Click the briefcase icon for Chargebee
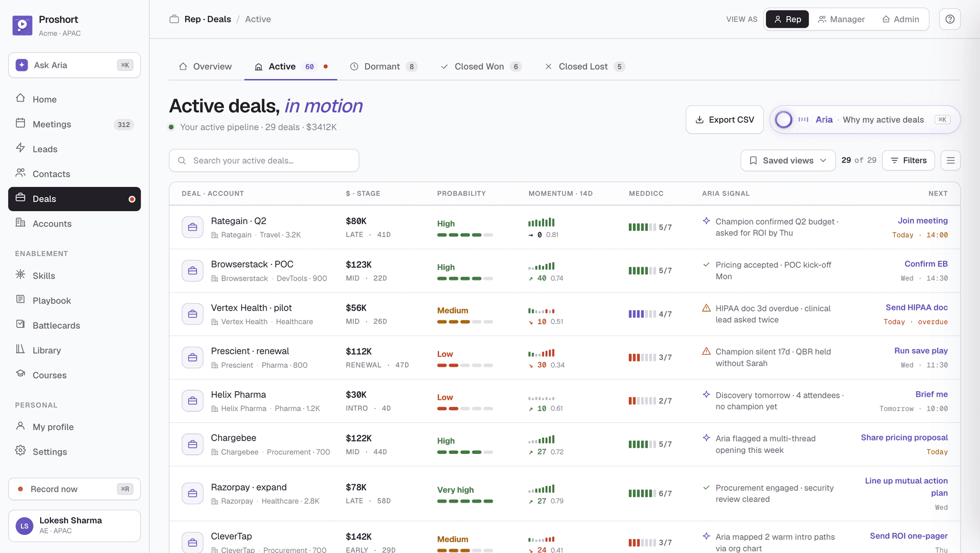The height and width of the screenshot is (553, 980). [x=192, y=444]
